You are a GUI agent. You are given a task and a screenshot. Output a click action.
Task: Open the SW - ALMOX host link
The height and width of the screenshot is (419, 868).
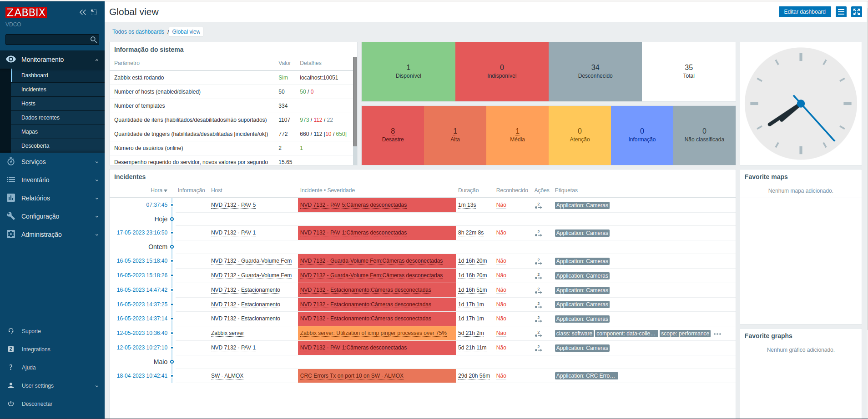(227, 376)
